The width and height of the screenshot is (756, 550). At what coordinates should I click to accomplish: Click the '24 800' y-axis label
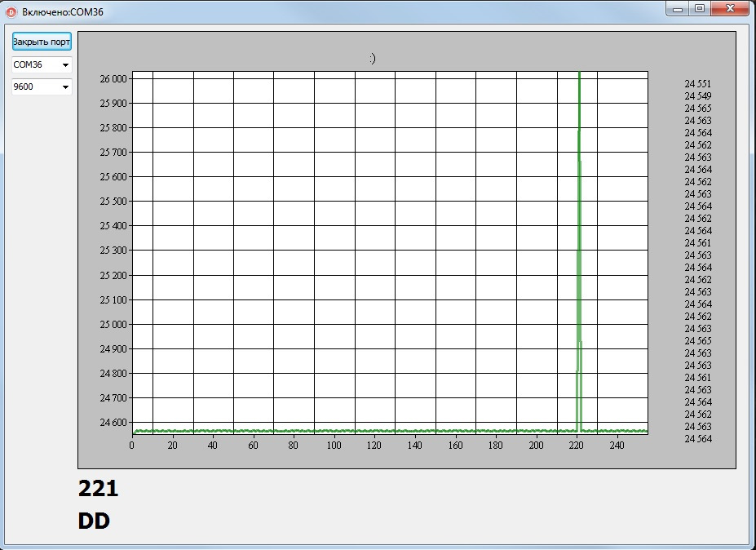click(113, 374)
